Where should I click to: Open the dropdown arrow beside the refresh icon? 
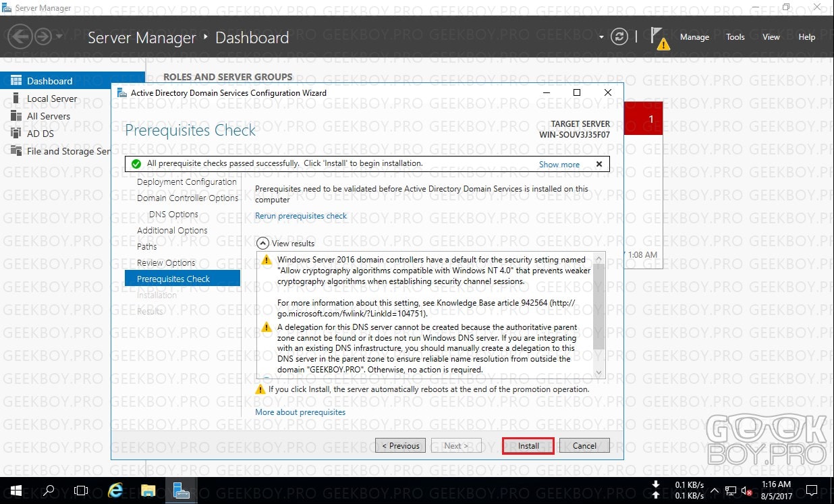tap(601, 37)
